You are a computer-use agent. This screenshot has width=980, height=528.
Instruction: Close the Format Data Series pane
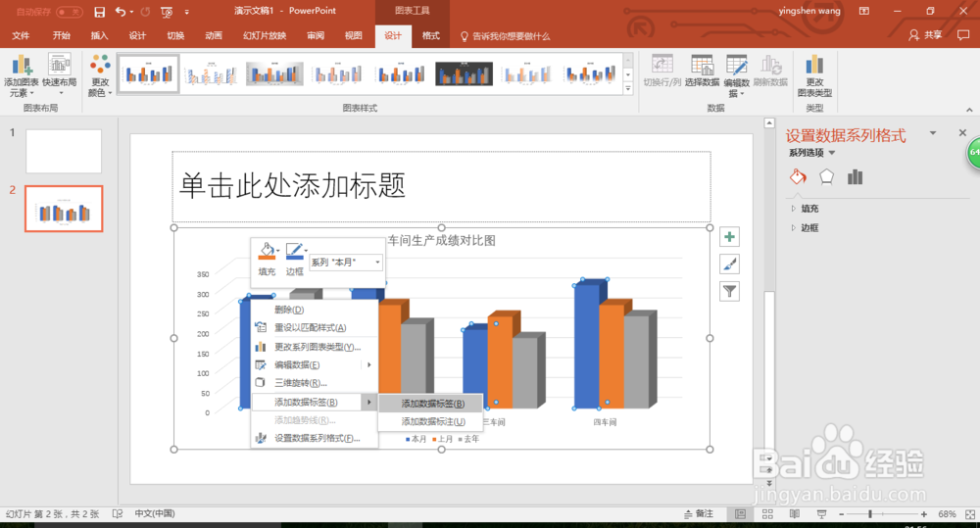pos(962,132)
